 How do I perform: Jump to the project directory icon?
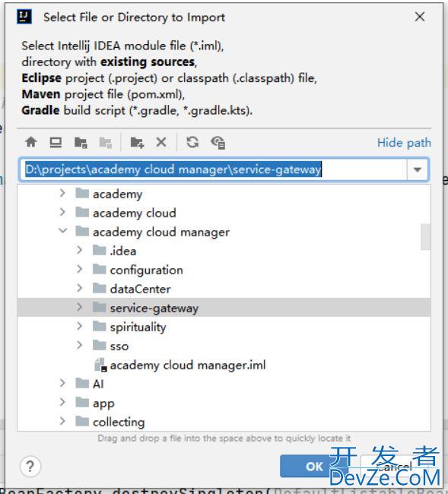(81, 142)
